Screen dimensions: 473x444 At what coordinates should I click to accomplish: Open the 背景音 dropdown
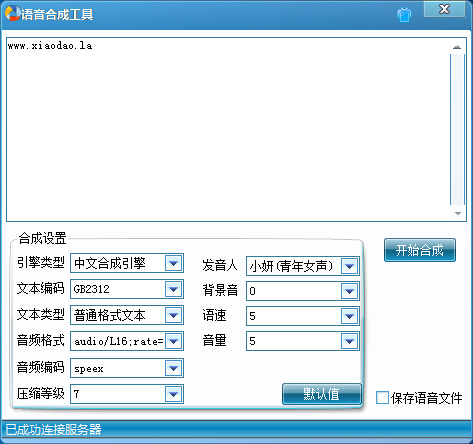(349, 291)
